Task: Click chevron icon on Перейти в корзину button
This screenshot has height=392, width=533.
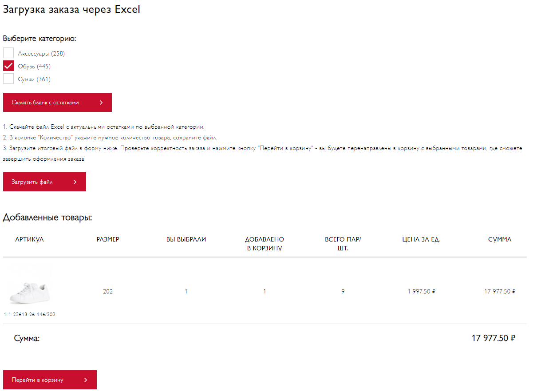Action: tap(86, 380)
